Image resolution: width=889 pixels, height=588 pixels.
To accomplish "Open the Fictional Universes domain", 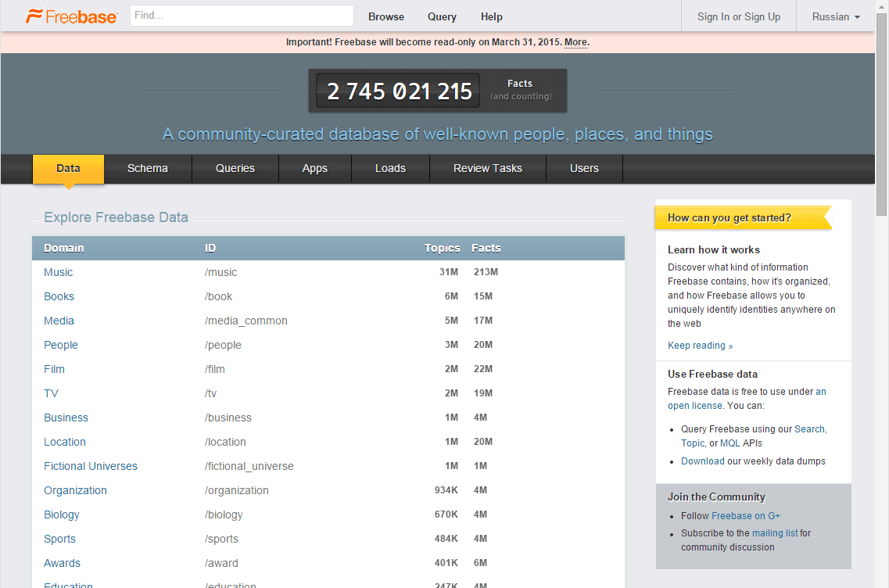I will pyautogui.click(x=91, y=466).
